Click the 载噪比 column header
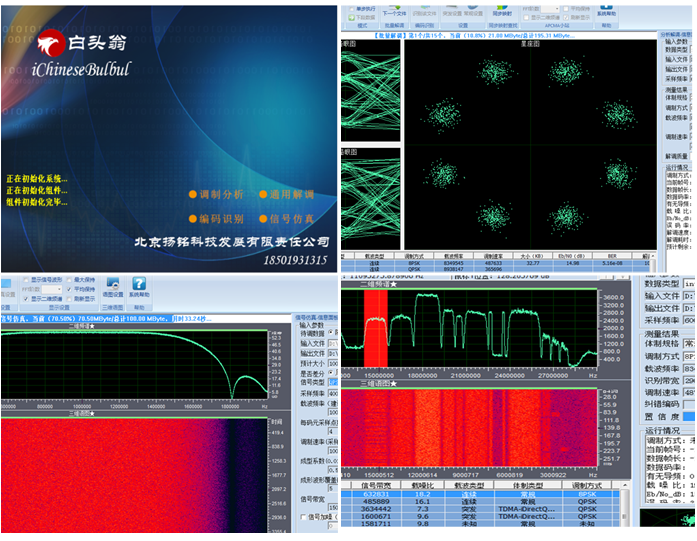This screenshot has height=541, width=697. tap(422, 485)
